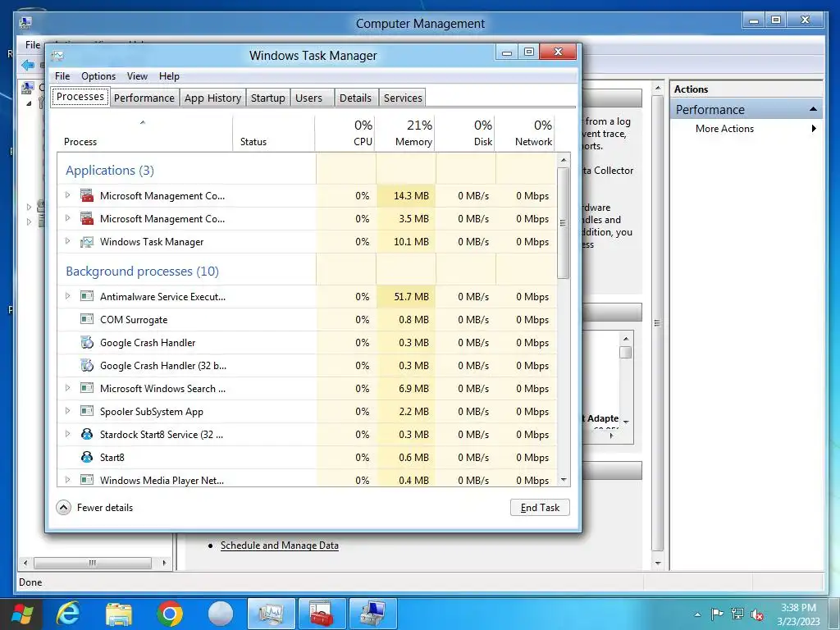The image size is (840, 630).
Task: Click the COM Surrogate process icon
Action: (87, 319)
